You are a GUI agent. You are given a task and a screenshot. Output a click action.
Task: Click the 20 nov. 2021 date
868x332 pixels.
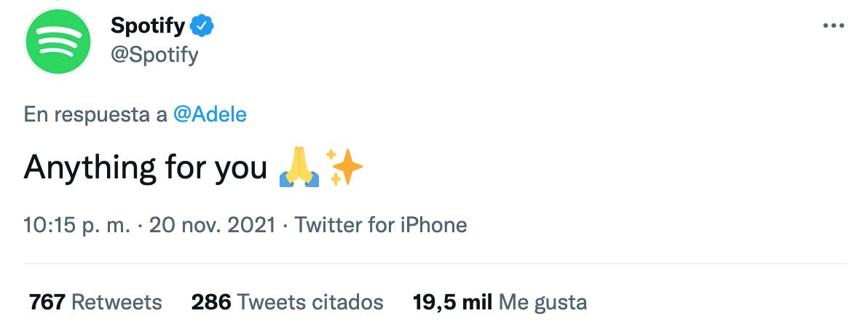pos(213,225)
